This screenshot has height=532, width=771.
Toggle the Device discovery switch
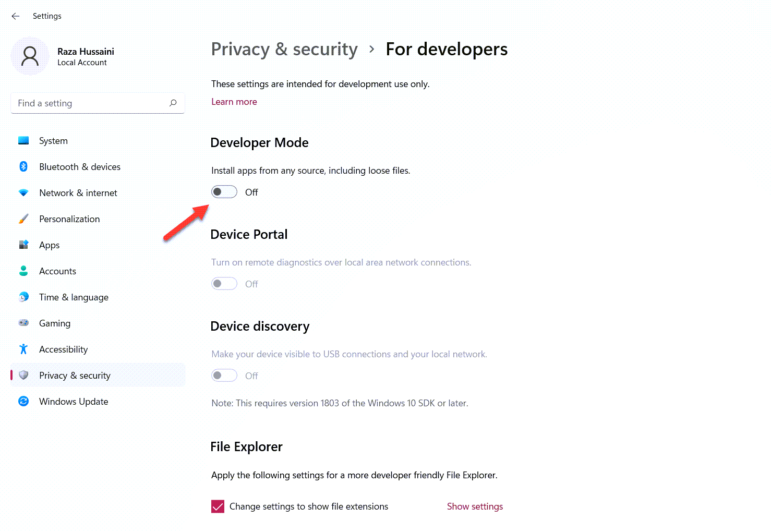[224, 376]
